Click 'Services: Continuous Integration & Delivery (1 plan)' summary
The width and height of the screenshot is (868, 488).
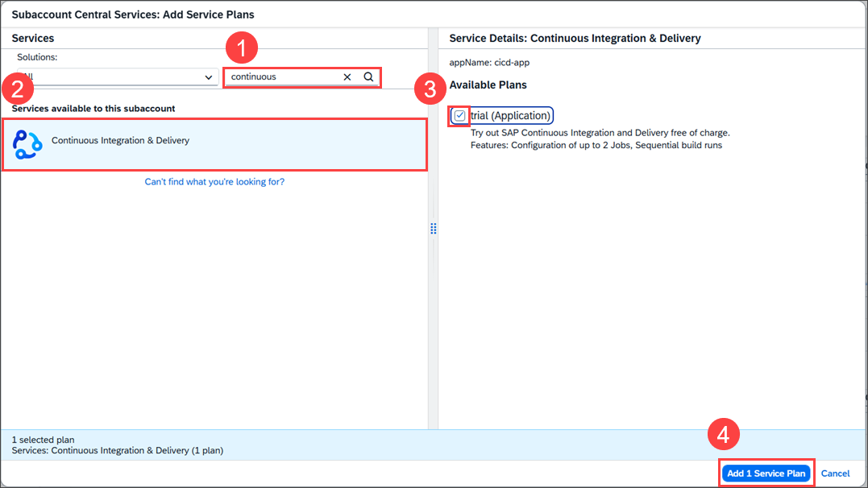[118, 450]
